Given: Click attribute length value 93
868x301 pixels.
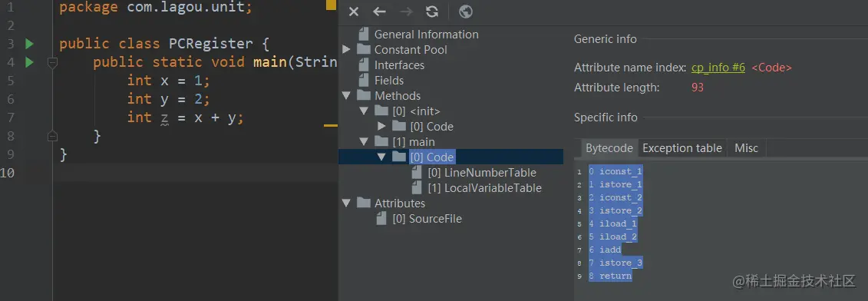Looking at the screenshot, I should click(698, 88).
